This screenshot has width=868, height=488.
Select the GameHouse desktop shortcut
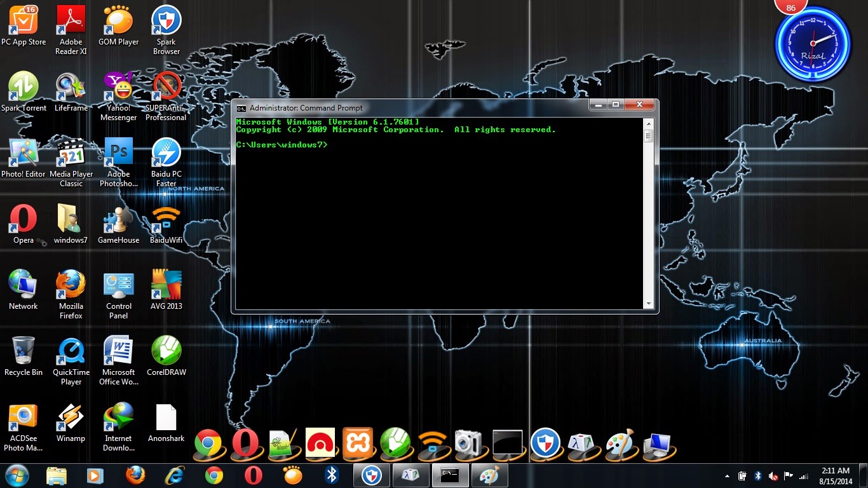(119, 224)
